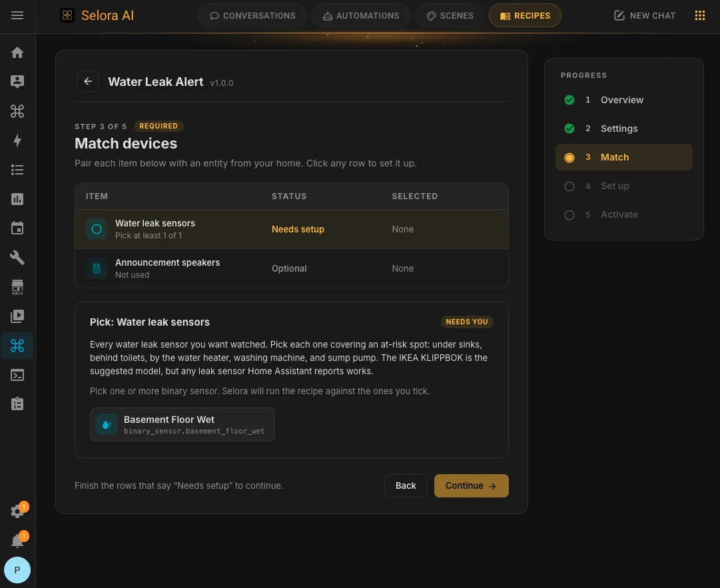Click the v1.0.0 version label
720x588 pixels.
click(x=222, y=83)
